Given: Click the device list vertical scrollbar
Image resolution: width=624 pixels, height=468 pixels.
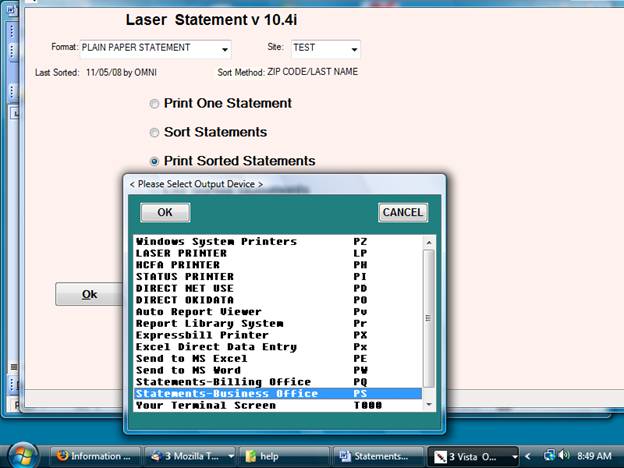Looking at the screenshot, I should [430, 320].
